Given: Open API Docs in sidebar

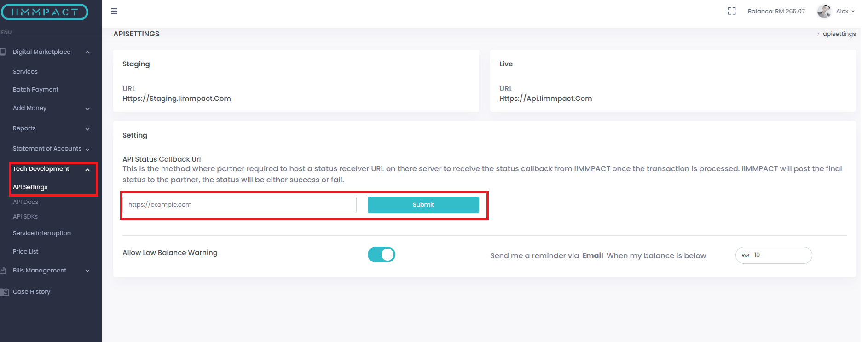Looking at the screenshot, I should (25, 202).
